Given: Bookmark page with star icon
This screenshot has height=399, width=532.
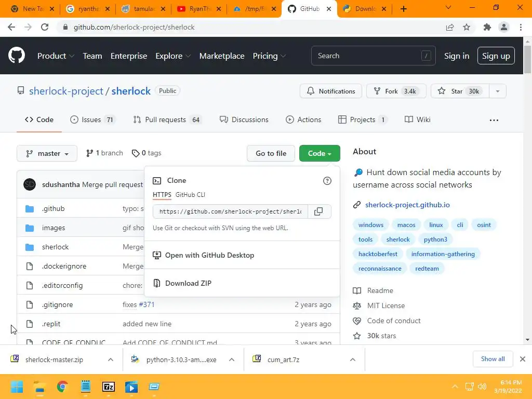Looking at the screenshot, I should click(467, 27).
